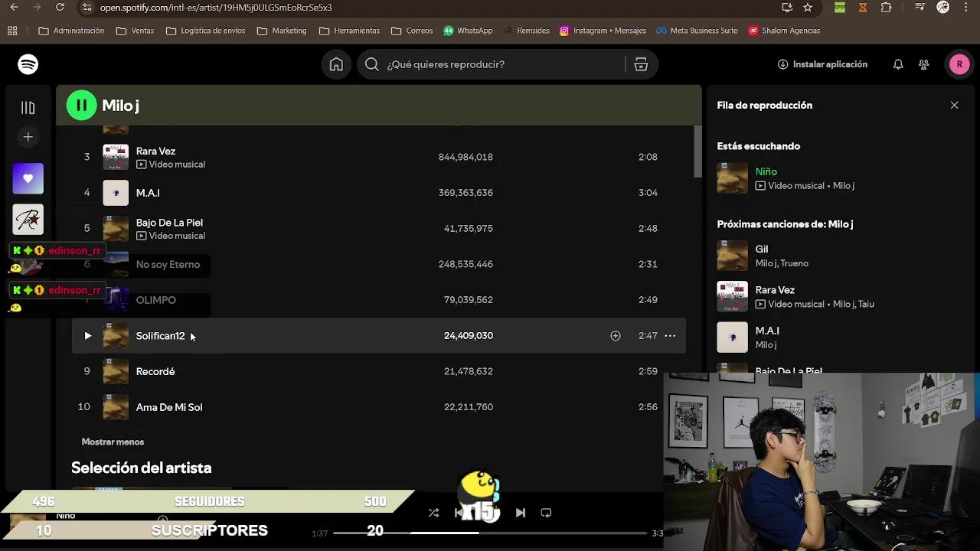980x551 pixels.
Task: Click the Spotify logo
Action: click(28, 64)
